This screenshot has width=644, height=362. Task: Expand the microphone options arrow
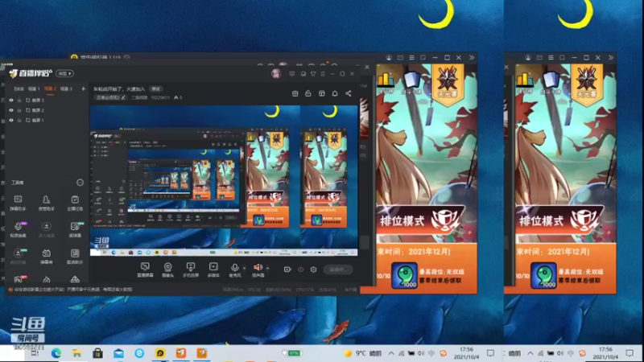245,269
